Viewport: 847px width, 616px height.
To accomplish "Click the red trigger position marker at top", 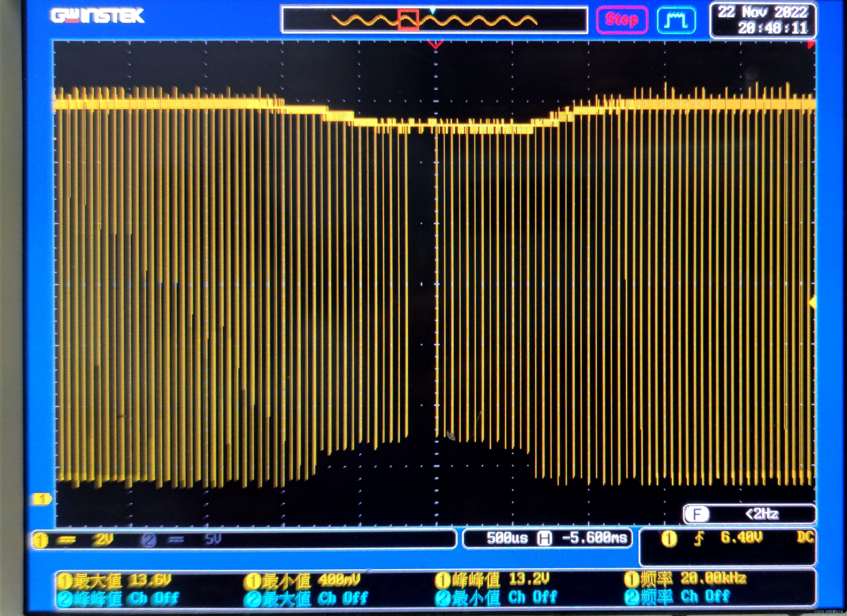I will coord(436,45).
